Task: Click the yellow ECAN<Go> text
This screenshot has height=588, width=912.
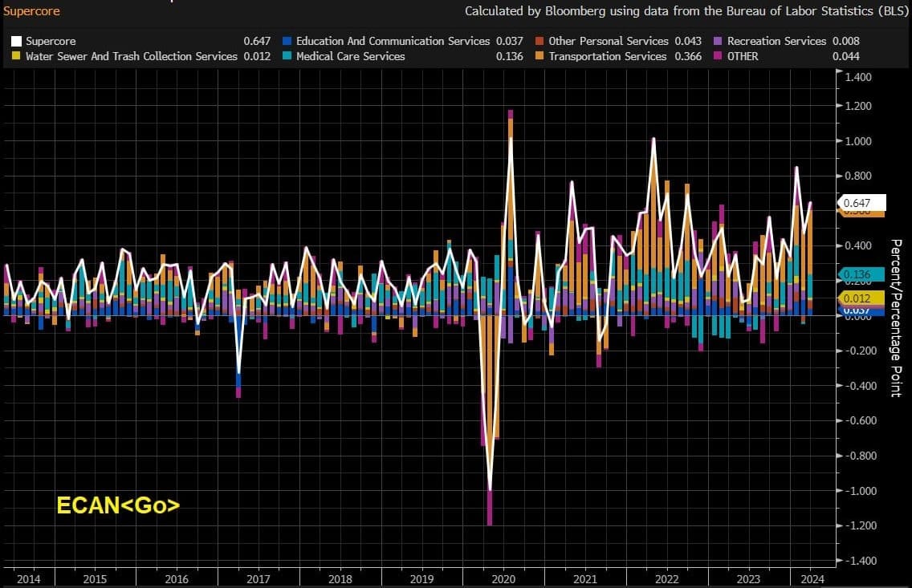Action: click(x=118, y=505)
